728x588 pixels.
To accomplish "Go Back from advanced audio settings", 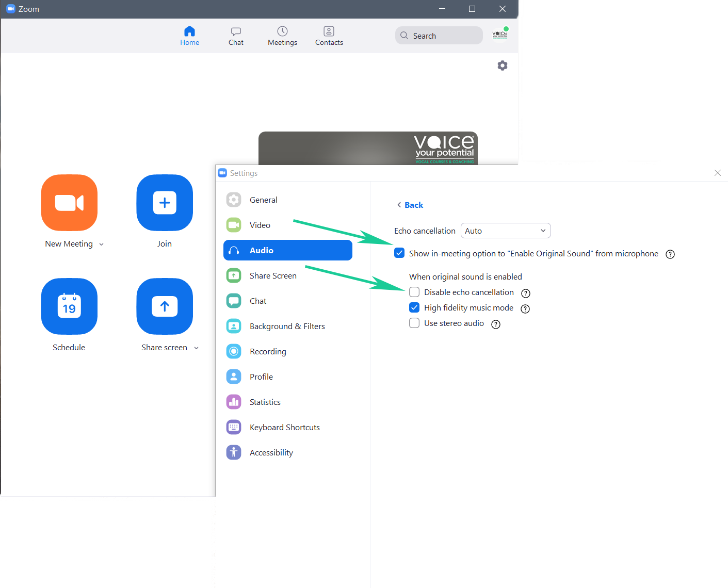I will [410, 205].
